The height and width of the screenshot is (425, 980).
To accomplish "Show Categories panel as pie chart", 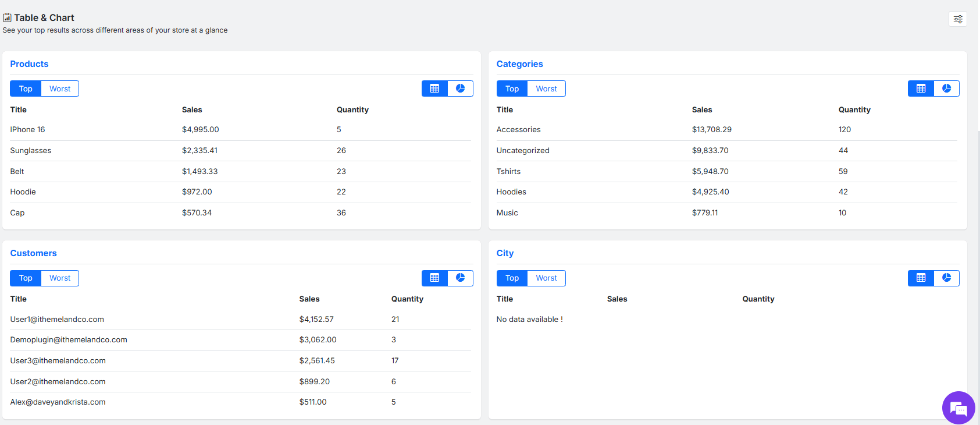I will (x=946, y=88).
